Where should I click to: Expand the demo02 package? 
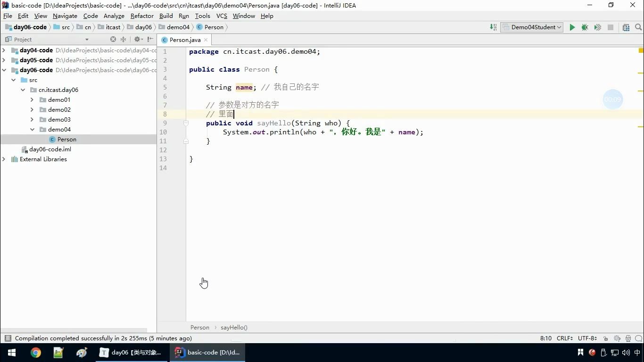click(32, 110)
